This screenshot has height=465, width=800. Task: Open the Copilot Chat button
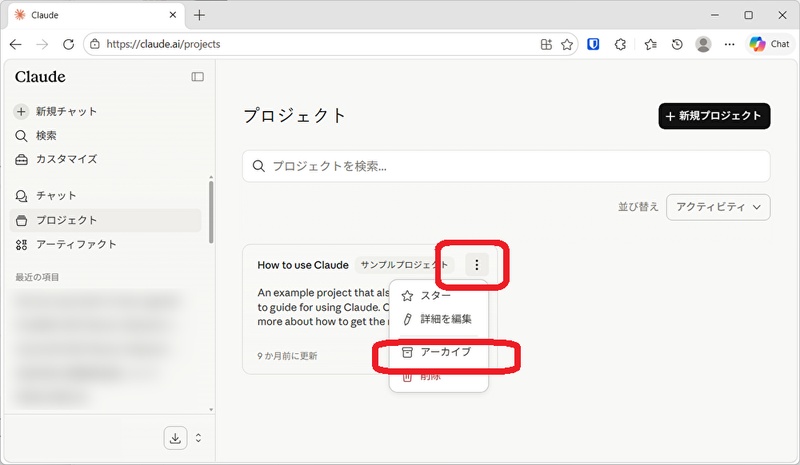coord(769,44)
